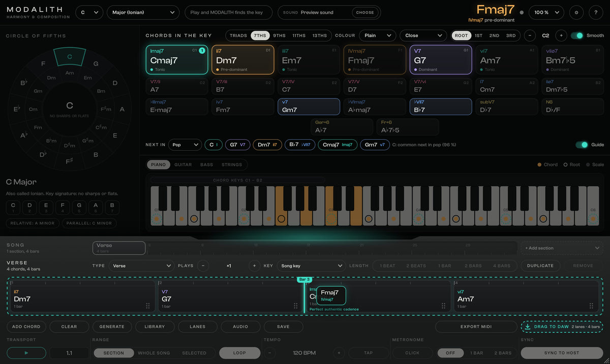Click the grip handle on the Dm7 bar block

point(148,306)
